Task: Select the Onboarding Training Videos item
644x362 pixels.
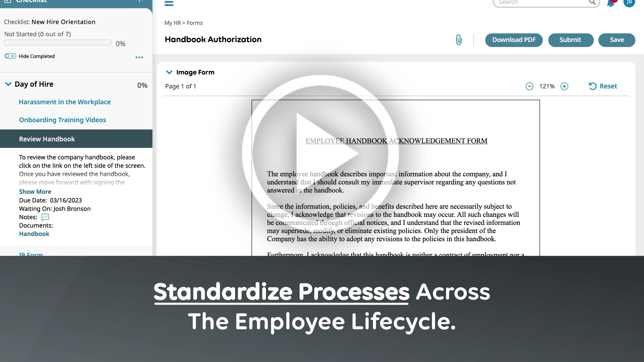Action: pyautogui.click(x=62, y=119)
